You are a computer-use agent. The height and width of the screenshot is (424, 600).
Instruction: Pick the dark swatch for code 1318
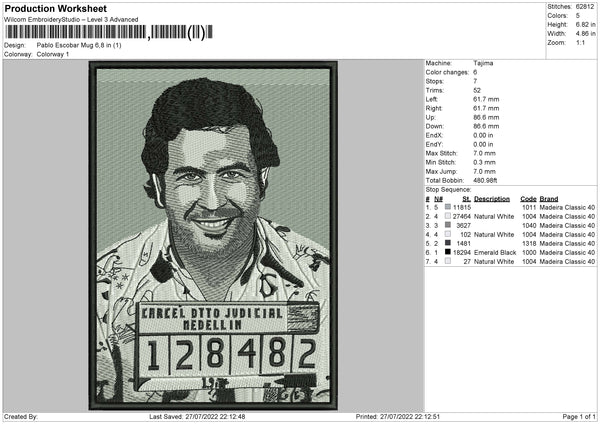tap(448, 243)
